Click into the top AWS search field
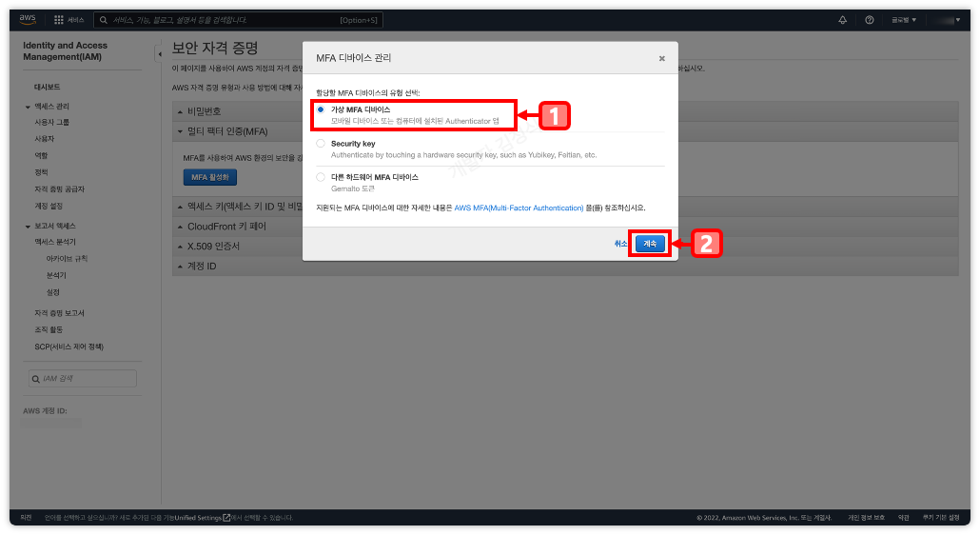Viewport: 980px width, 535px height. coord(238,20)
